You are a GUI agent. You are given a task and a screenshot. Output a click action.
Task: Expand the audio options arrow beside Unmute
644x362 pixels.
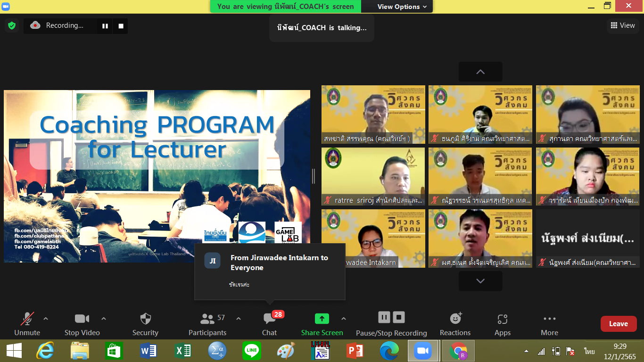click(46, 319)
